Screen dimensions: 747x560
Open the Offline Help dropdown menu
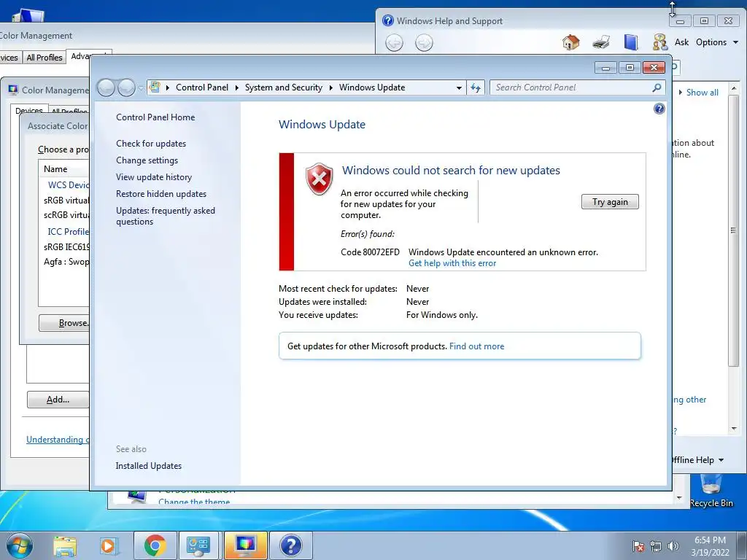pyautogui.click(x=697, y=460)
